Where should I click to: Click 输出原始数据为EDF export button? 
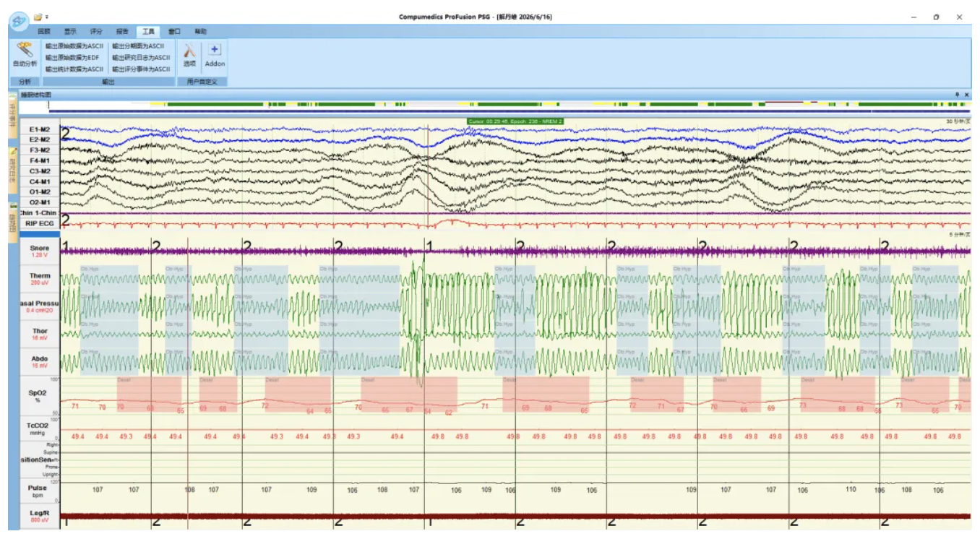[x=72, y=57]
